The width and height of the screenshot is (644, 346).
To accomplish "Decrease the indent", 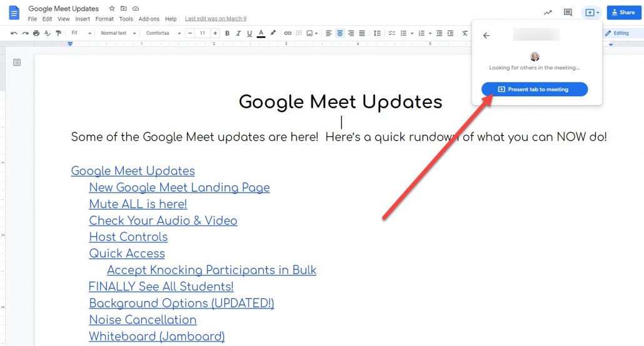I will coord(439,33).
